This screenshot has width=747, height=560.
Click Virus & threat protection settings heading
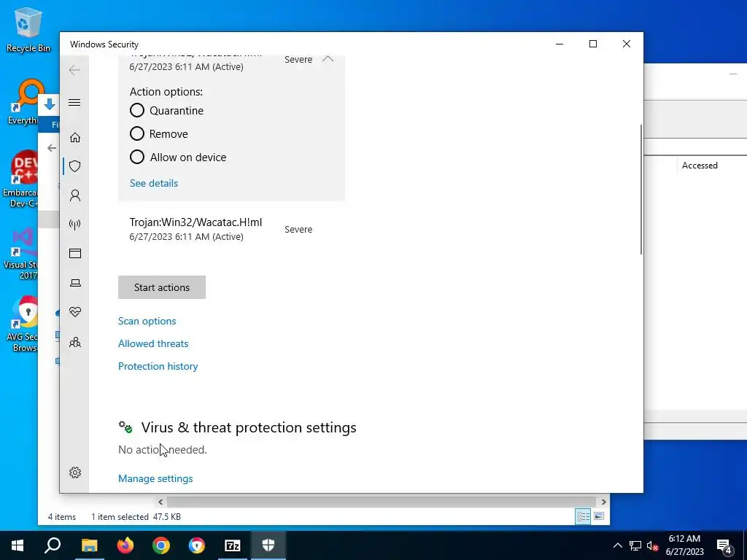coord(249,427)
